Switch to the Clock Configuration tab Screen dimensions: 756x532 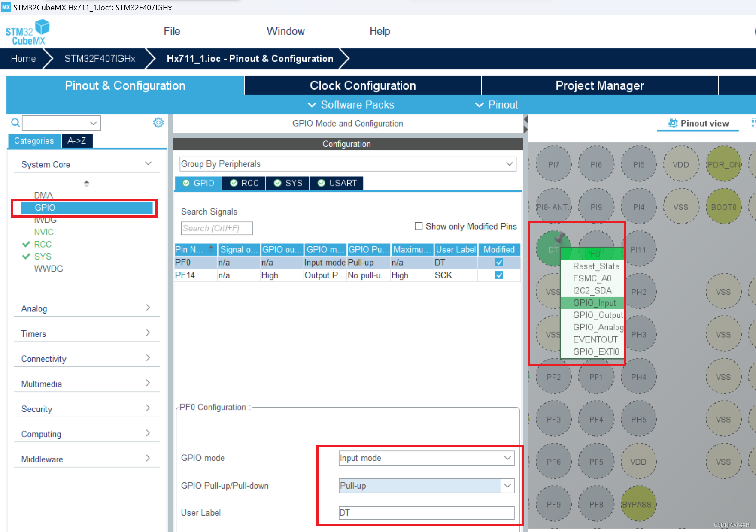363,85
